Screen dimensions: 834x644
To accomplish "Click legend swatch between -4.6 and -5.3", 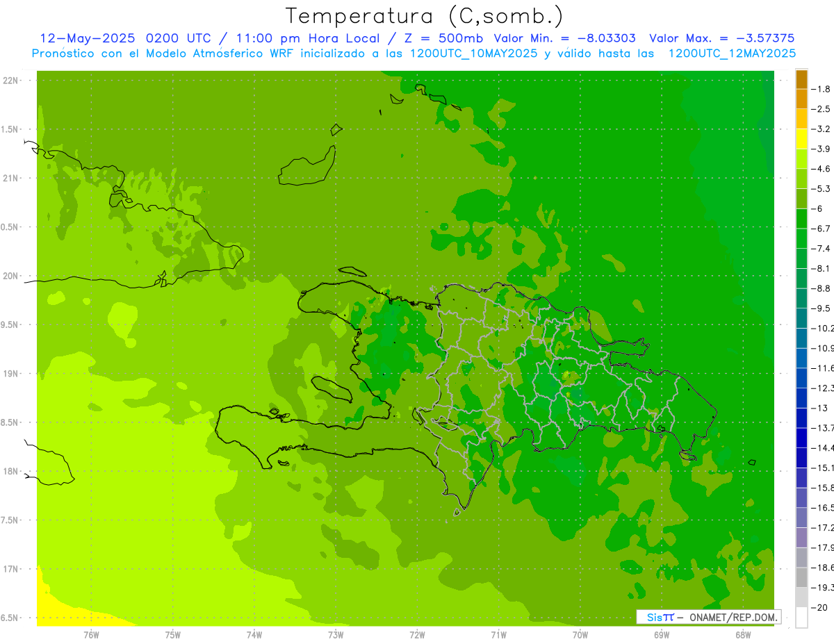I will point(801,179).
